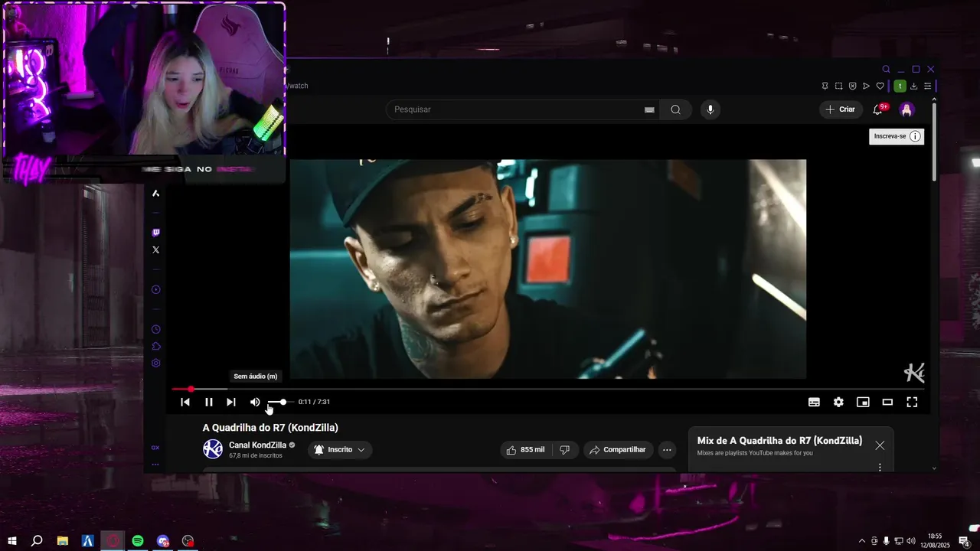
Task: Open the Mix panel vertical dots menu
Action: [880, 467]
